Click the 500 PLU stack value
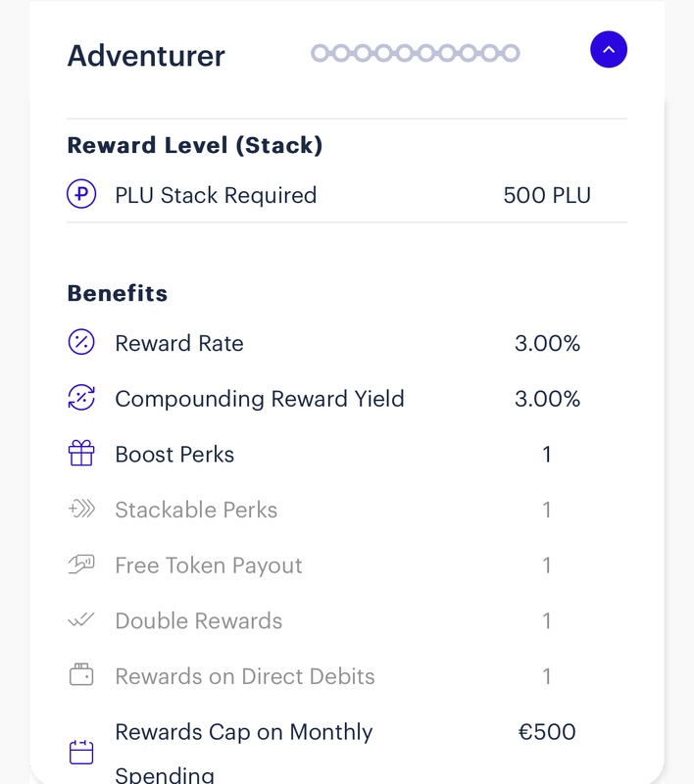694x784 pixels. [x=547, y=195]
